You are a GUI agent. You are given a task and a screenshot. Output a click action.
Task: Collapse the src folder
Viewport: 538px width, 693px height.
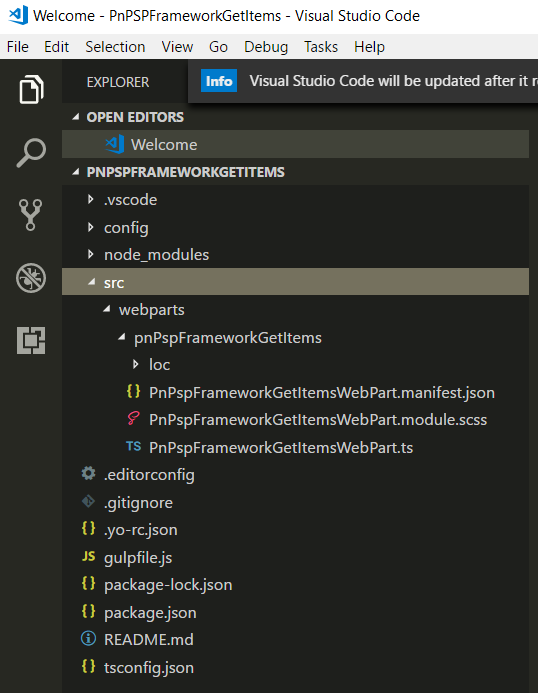(x=92, y=282)
